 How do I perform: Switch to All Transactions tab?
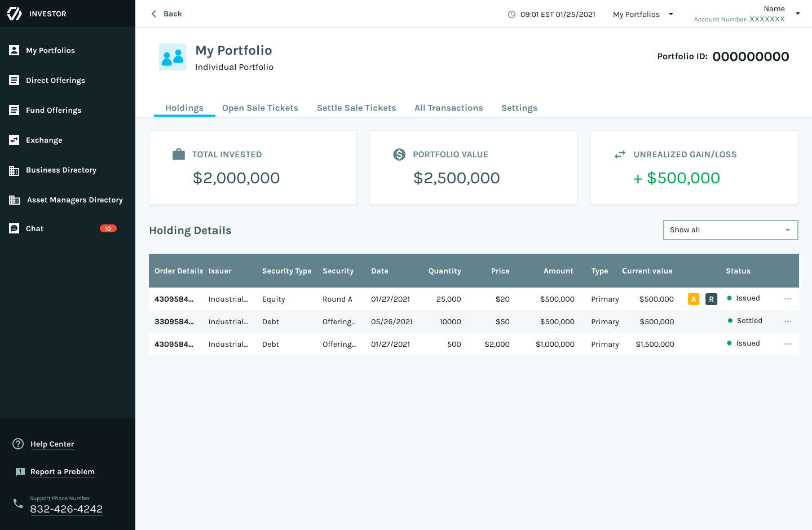pos(449,108)
